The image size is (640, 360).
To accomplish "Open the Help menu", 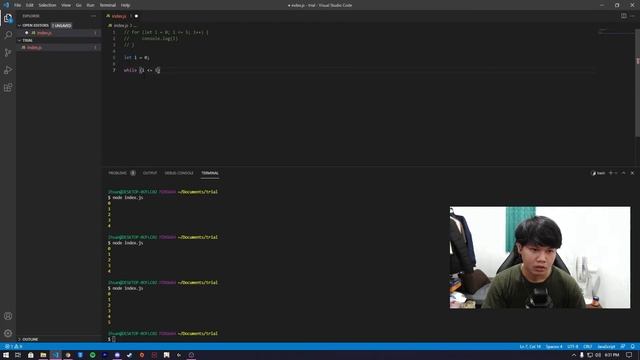I will tap(125, 5).
